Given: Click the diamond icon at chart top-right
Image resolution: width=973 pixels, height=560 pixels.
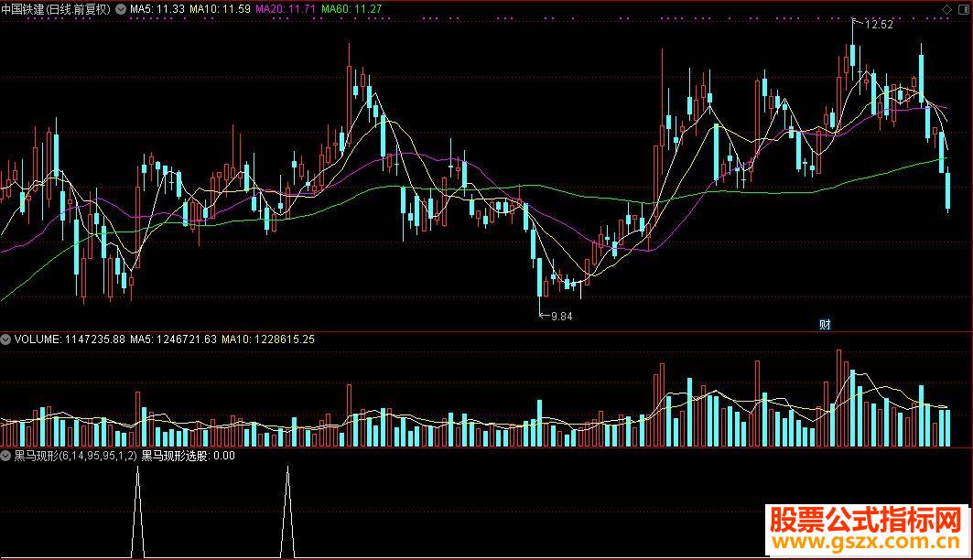Looking at the screenshot, I should click(946, 9).
